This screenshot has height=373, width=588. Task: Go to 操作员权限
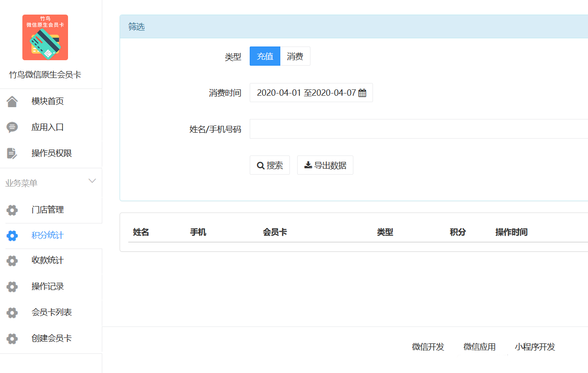coord(52,153)
